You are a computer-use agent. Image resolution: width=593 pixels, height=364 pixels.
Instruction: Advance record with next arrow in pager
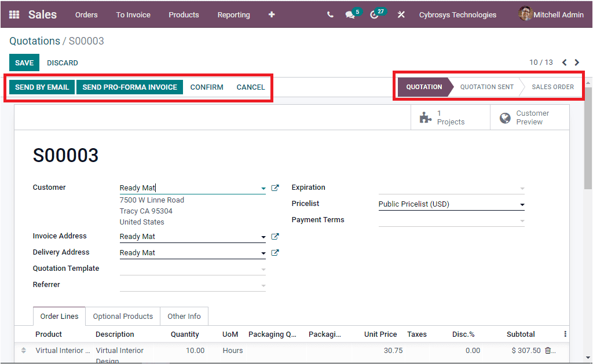click(x=577, y=62)
